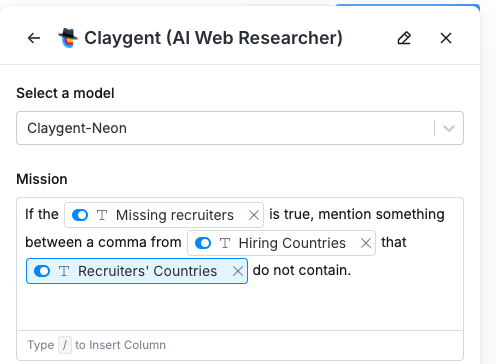Toggle the Hiring Countries switch
The height and width of the screenshot is (364, 496).
click(x=203, y=243)
